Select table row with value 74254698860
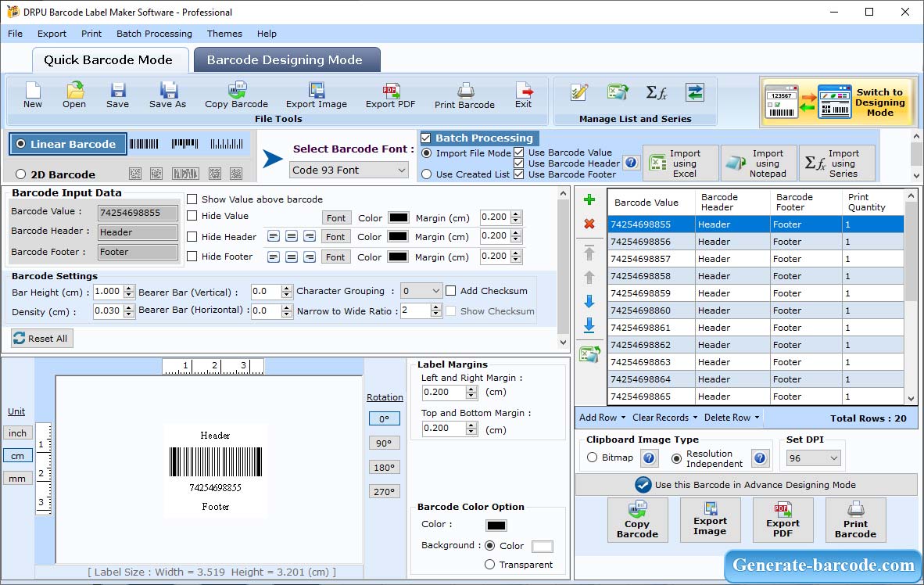This screenshot has height=585, width=924. click(755, 310)
